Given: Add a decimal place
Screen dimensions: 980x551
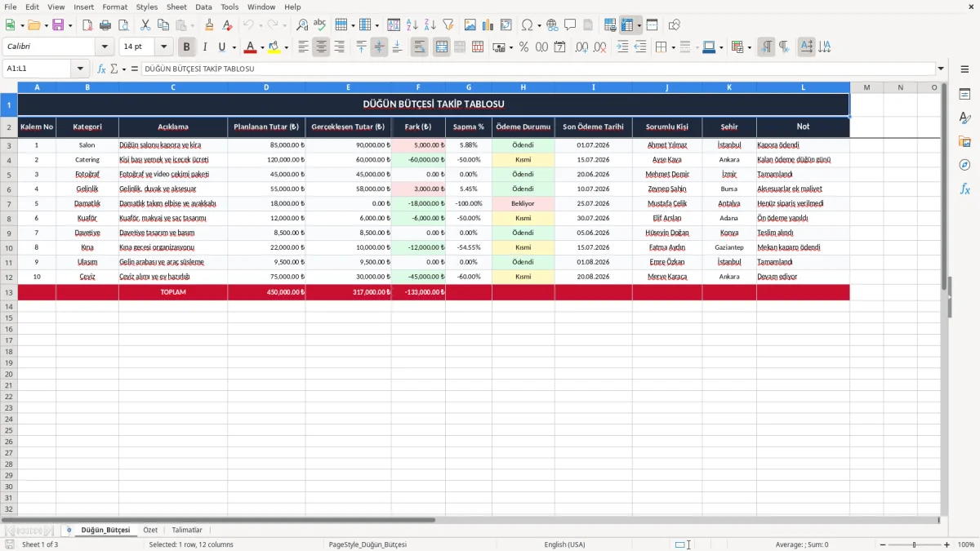Looking at the screenshot, I should tap(582, 47).
